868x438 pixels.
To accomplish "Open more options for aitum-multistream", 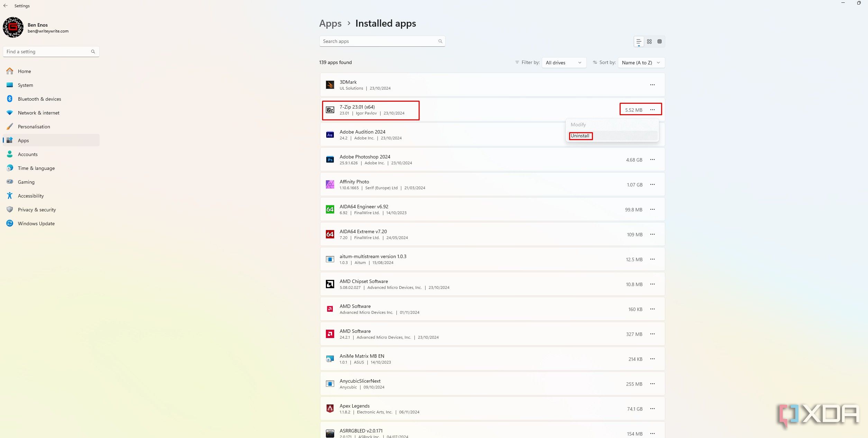I will tap(652, 259).
